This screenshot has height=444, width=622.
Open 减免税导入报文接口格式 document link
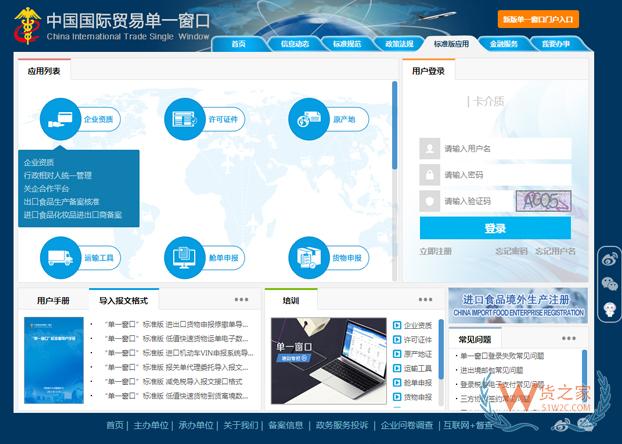(x=173, y=382)
